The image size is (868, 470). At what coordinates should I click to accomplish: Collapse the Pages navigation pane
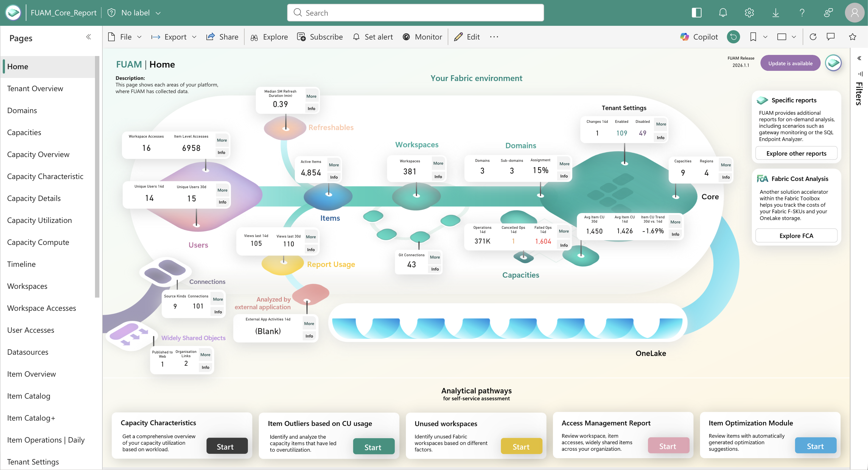[x=88, y=37]
